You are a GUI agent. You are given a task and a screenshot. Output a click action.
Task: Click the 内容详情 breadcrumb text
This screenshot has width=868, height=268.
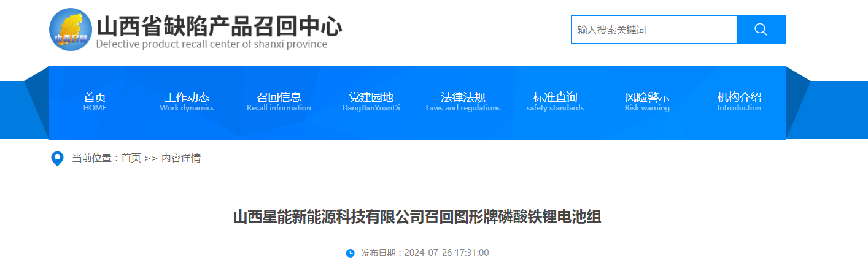coord(181,158)
